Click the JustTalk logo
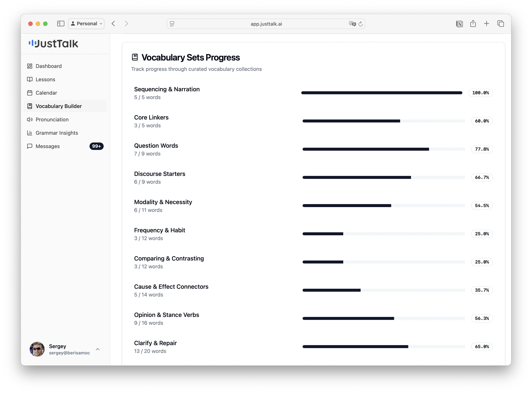The image size is (532, 393). click(53, 44)
